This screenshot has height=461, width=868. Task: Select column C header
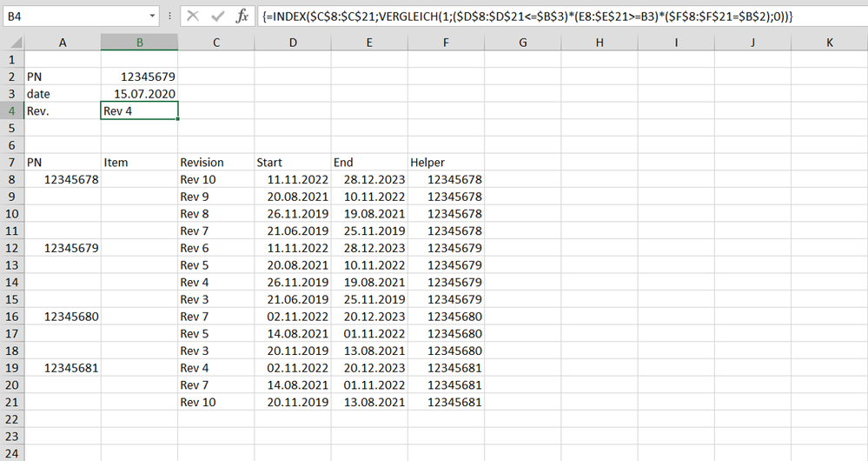(215, 43)
